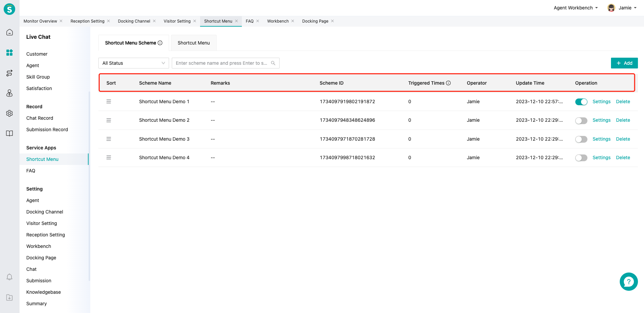
Task: Open Satisfaction in the sidebar
Action: click(x=39, y=88)
